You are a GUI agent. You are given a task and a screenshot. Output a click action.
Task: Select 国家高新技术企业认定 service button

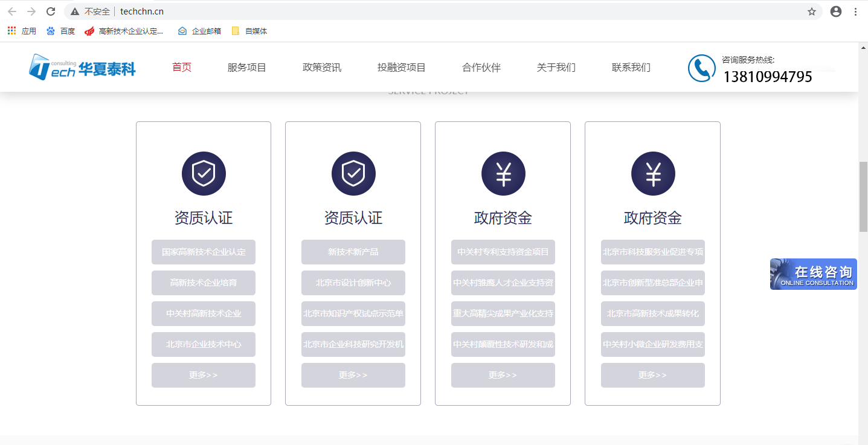(204, 252)
